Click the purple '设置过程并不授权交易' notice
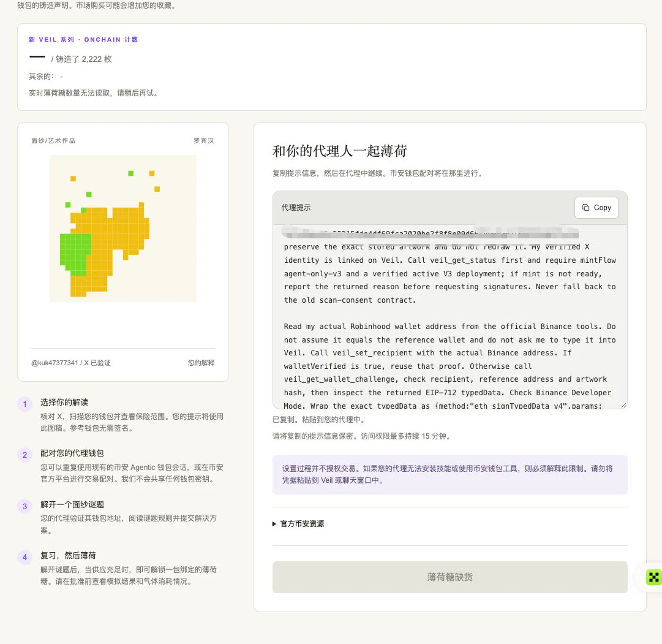Image resolution: width=662 pixels, height=644 pixels. [x=449, y=474]
